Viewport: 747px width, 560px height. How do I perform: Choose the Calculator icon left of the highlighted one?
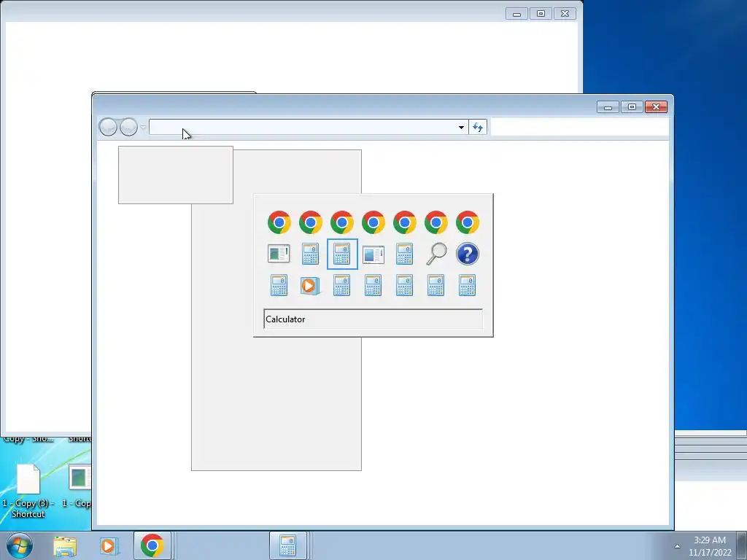(310, 254)
